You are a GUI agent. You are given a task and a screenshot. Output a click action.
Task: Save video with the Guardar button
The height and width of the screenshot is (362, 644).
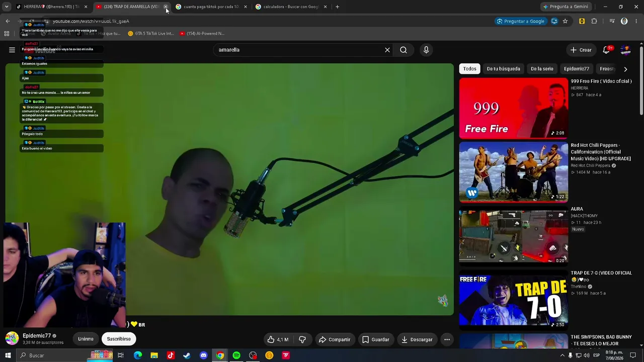coord(376,339)
